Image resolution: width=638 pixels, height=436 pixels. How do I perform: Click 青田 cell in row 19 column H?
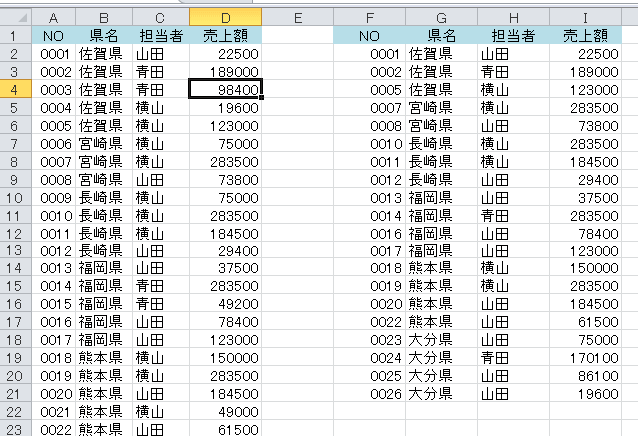point(513,358)
